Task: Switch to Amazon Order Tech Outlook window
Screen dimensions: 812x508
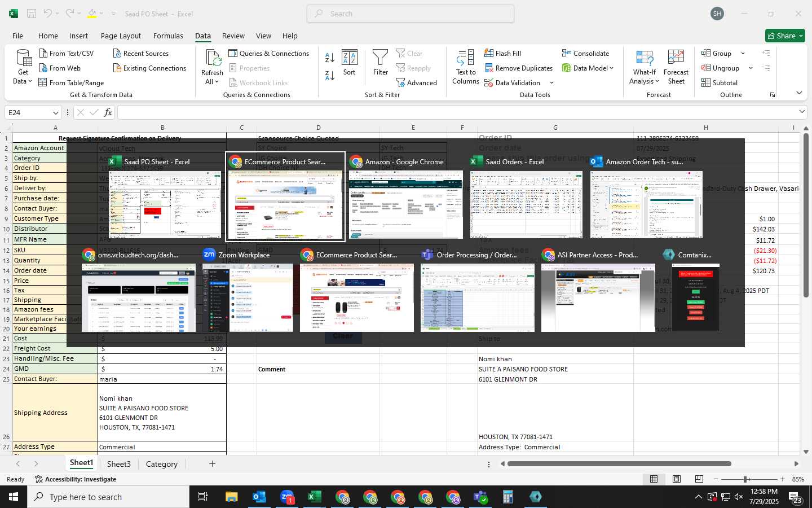Action: coord(646,198)
